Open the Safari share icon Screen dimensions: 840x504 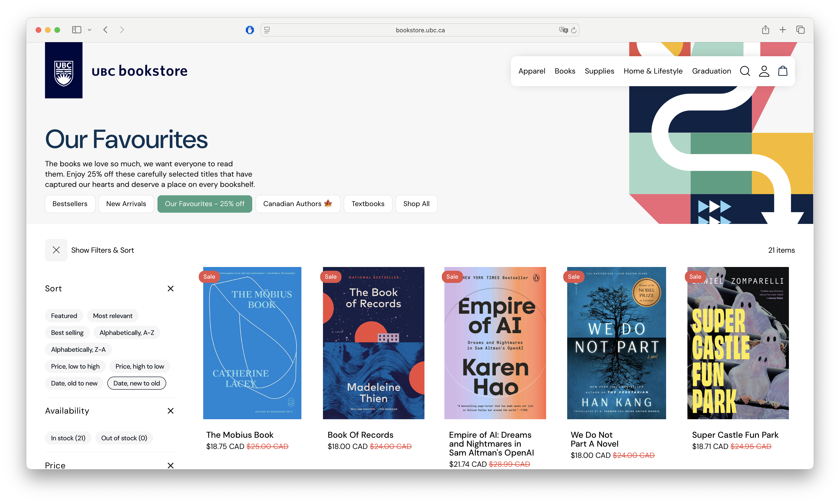[x=765, y=30]
